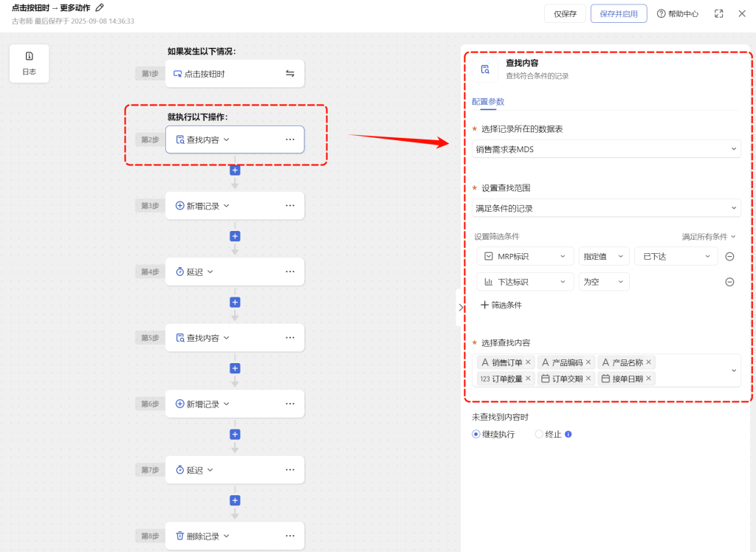Add a step after step 5 with plus button
Screen dimensions: 756x552
(x=235, y=368)
